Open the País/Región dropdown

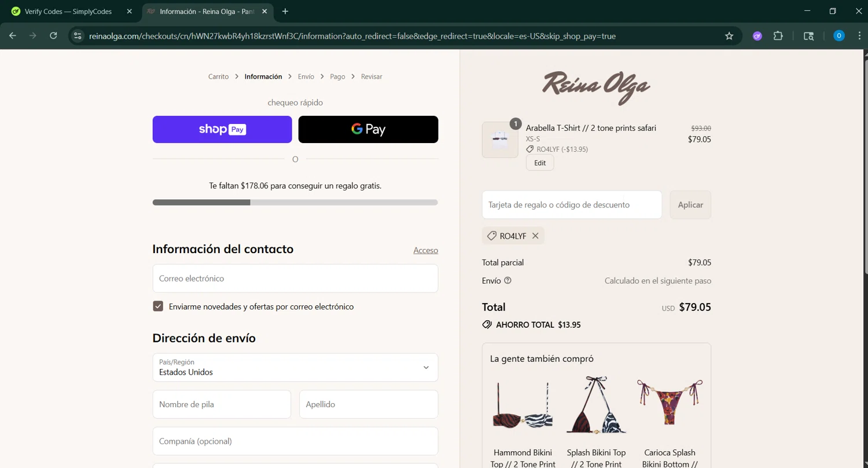295,367
